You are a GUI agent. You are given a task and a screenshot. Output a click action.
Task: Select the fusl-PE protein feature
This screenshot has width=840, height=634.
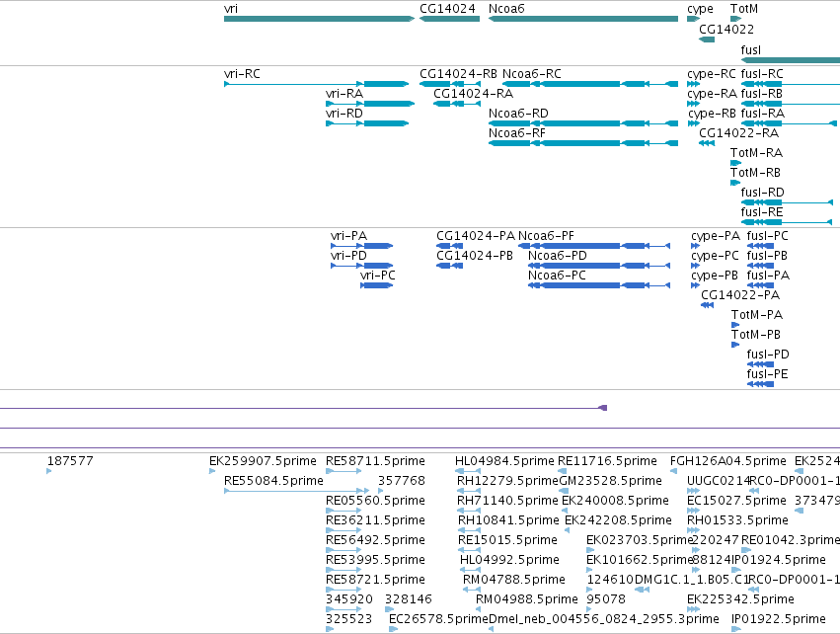[760, 384]
